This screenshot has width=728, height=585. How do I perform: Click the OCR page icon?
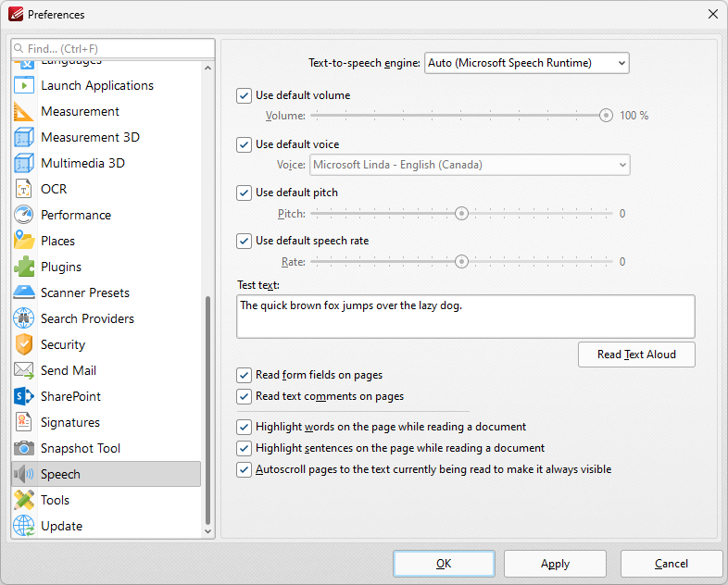tap(24, 189)
